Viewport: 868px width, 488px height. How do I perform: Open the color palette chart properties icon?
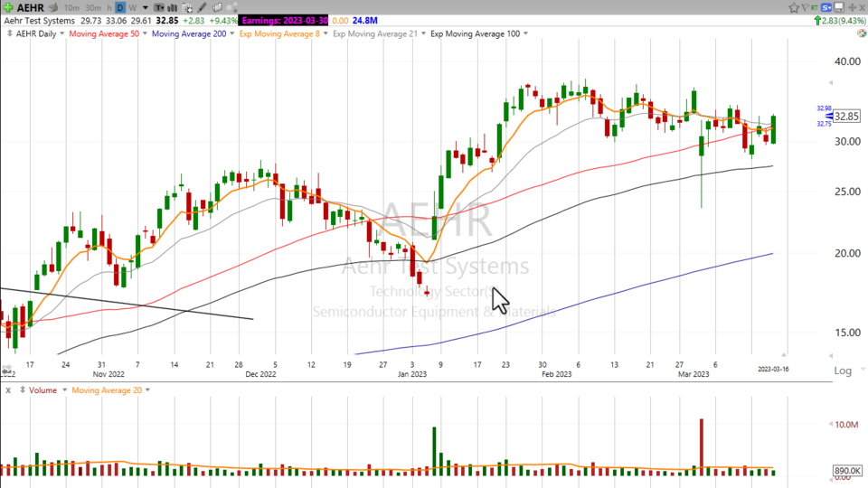(862, 33)
